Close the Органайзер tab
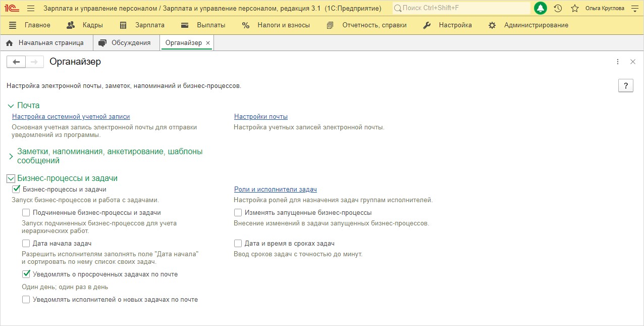 click(208, 43)
